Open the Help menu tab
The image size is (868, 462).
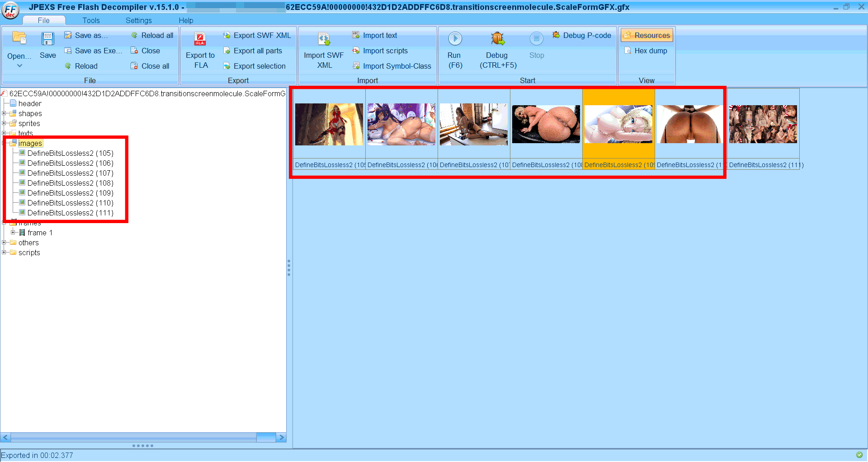186,20
